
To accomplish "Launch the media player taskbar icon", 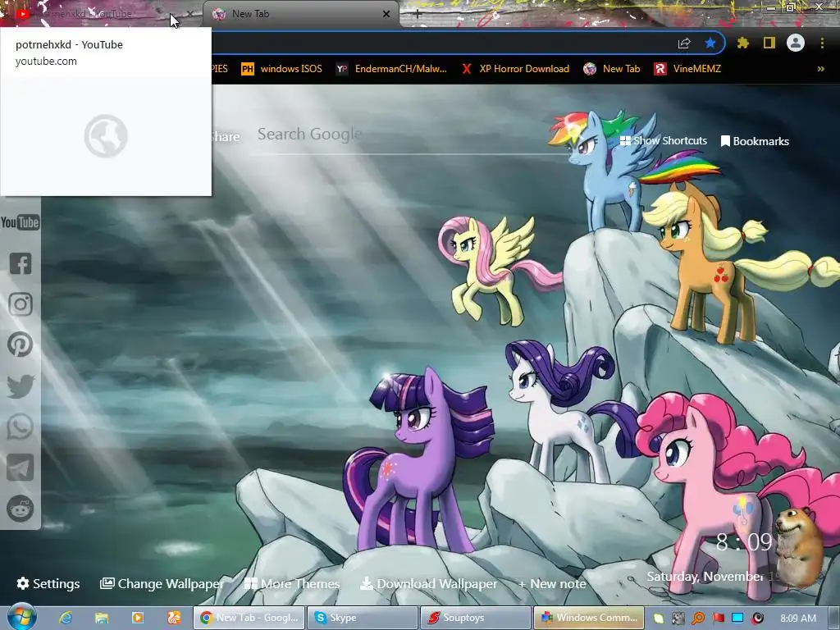I will (x=138, y=618).
